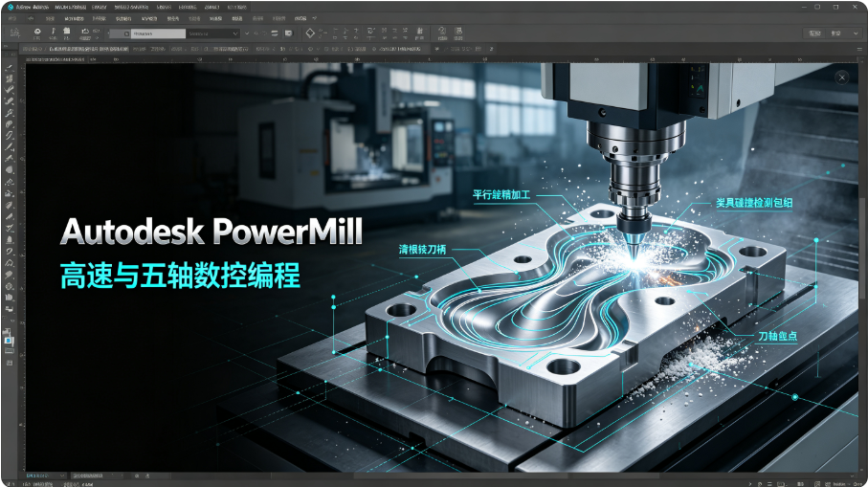
Task: Click the clipboard icon in the top toolbar
Action: pyautogui.click(x=66, y=31)
